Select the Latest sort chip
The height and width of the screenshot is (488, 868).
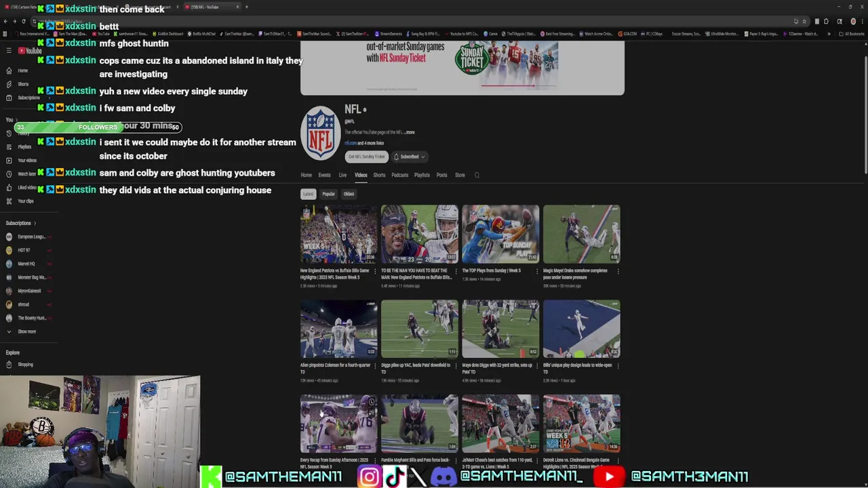point(309,194)
